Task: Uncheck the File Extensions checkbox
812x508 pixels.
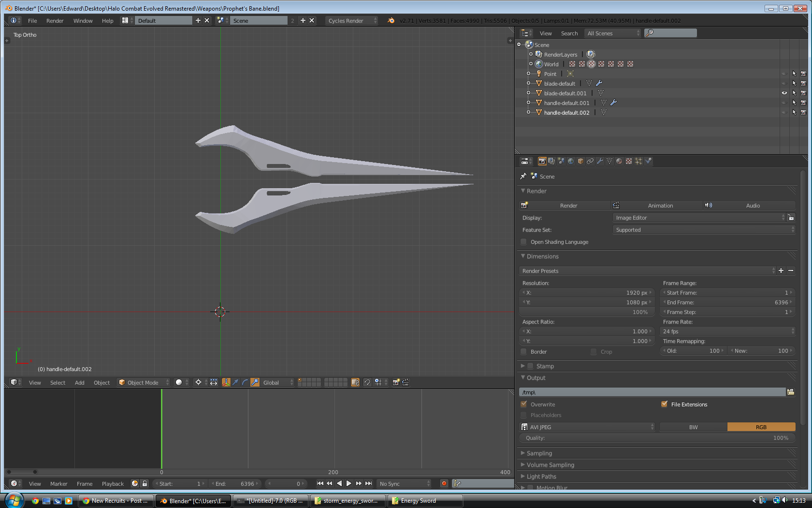Action: tap(664, 404)
